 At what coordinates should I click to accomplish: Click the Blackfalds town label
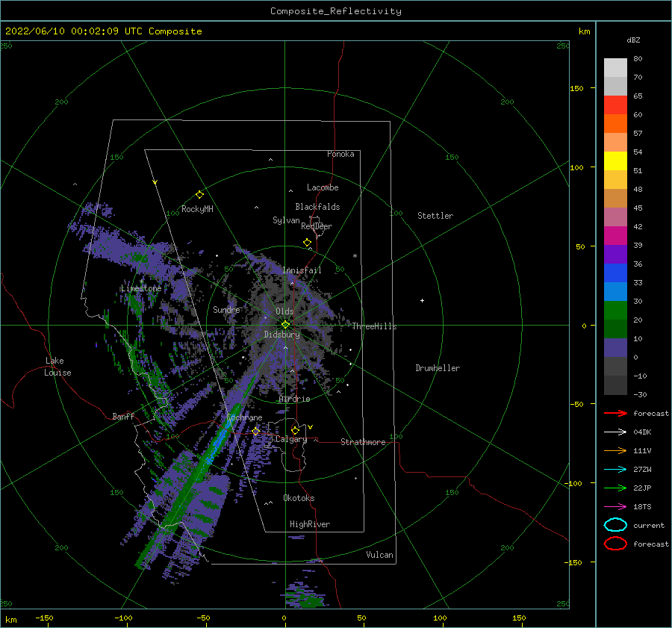click(x=317, y=207)
